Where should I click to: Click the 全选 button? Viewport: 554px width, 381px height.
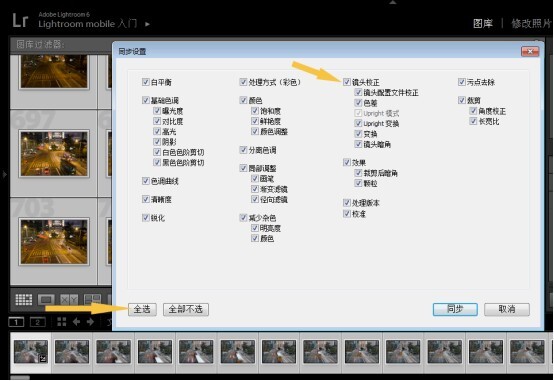(x=142, y=309)
